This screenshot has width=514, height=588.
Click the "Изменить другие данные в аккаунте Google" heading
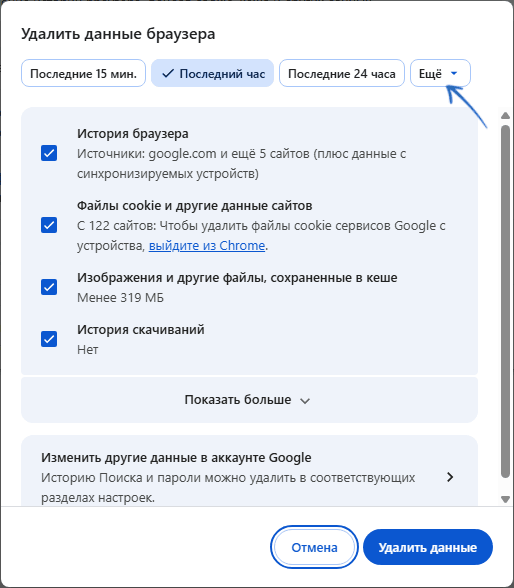click(x=176, y=458)
